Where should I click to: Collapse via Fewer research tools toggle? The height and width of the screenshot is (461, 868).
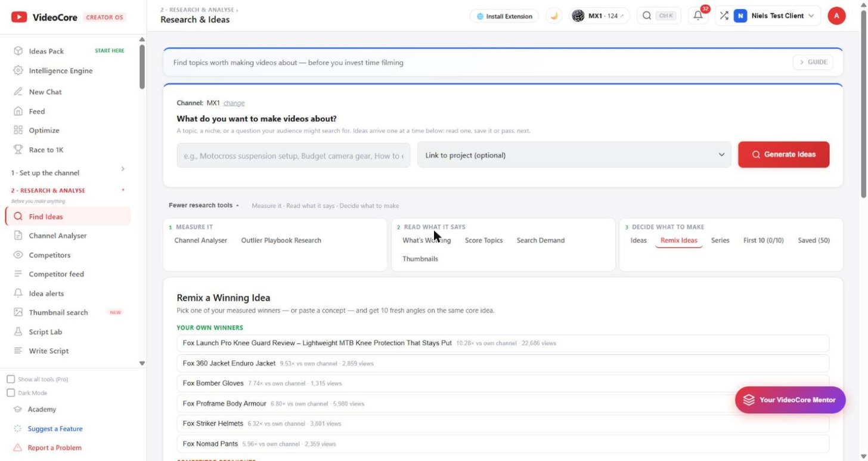coord(204,205)
